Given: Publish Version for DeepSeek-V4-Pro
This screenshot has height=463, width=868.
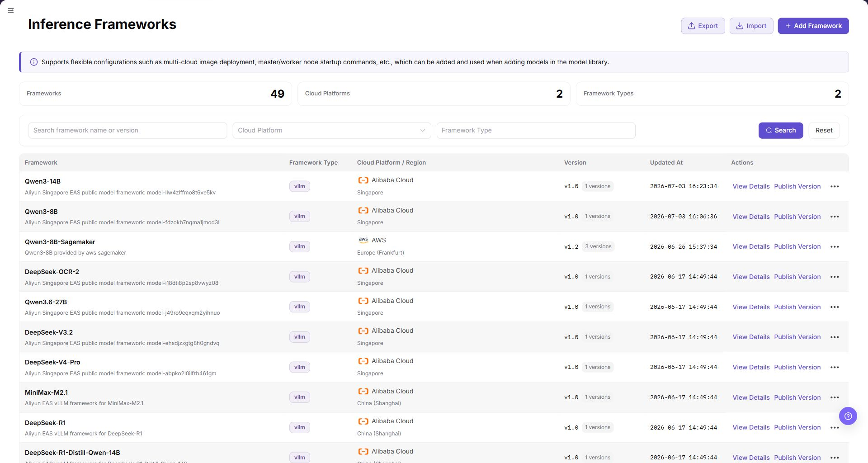Looking at the screenshot, I should pyautogui.click(x=797, y=367).
